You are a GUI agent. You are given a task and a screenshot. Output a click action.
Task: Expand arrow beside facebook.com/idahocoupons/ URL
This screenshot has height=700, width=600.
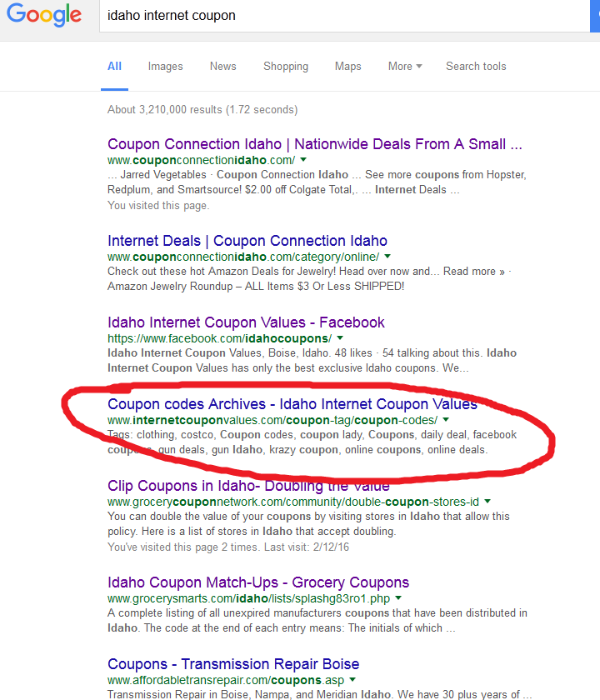(x=340, y=338)
